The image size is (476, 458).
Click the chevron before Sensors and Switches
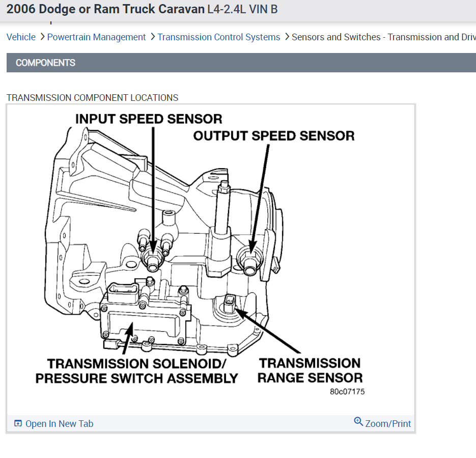[x=287, y=37]
